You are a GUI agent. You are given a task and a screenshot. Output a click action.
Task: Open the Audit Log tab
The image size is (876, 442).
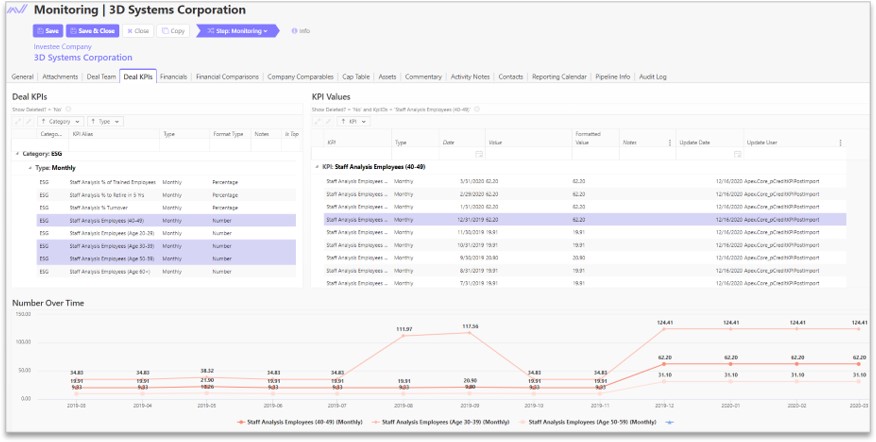(653, 77)
